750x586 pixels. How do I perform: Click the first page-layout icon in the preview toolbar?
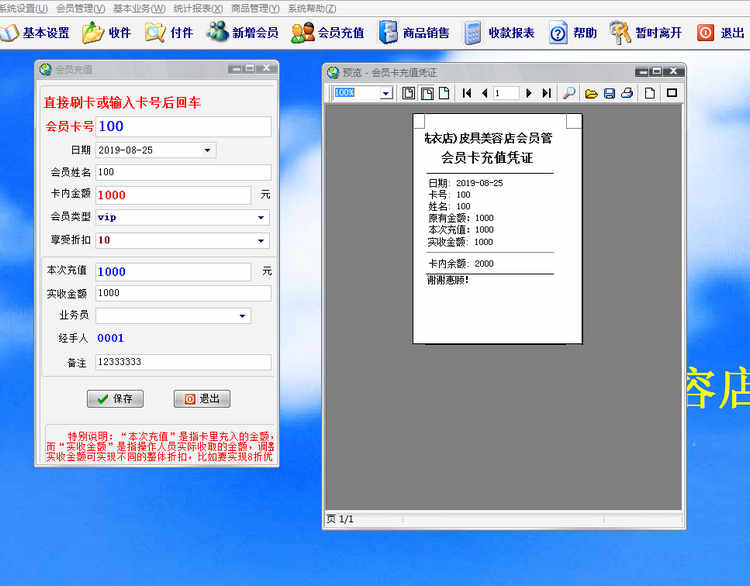click(x=408, y=93)
